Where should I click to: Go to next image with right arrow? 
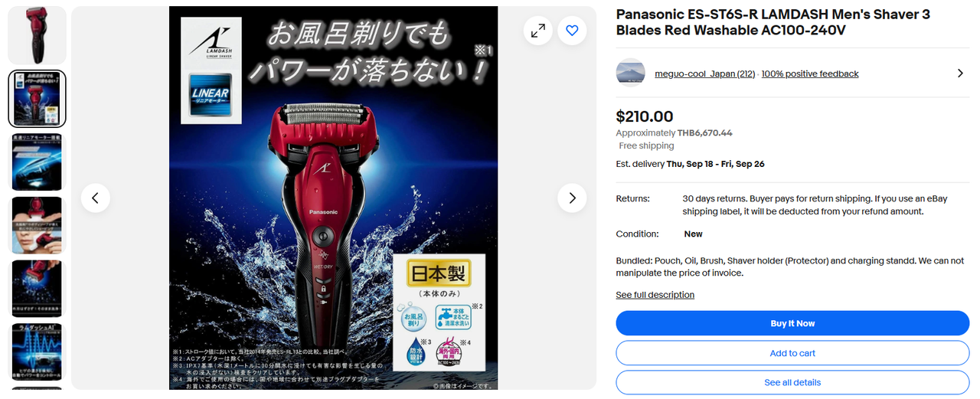572,198
